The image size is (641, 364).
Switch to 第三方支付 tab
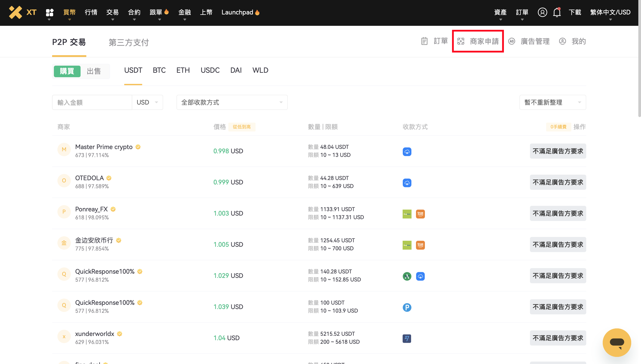coord(128,42)
